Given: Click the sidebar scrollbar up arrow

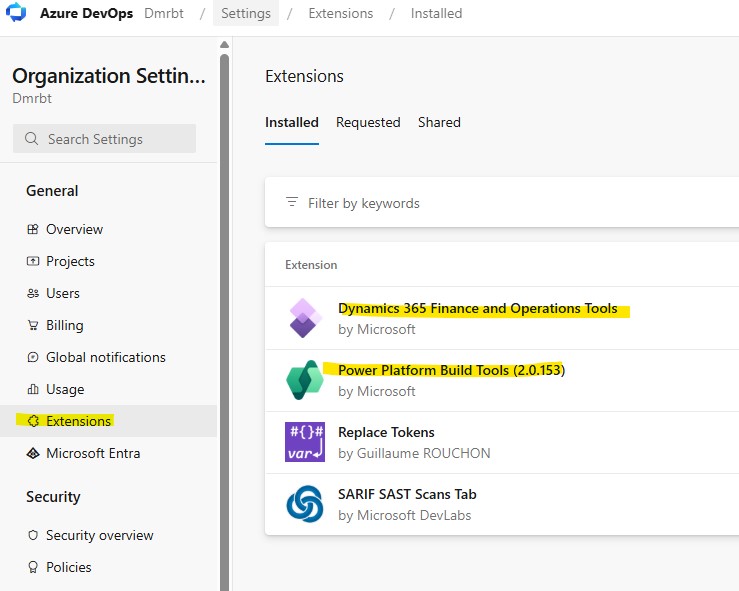Looking at the screenshot, I should coord(224,45).
